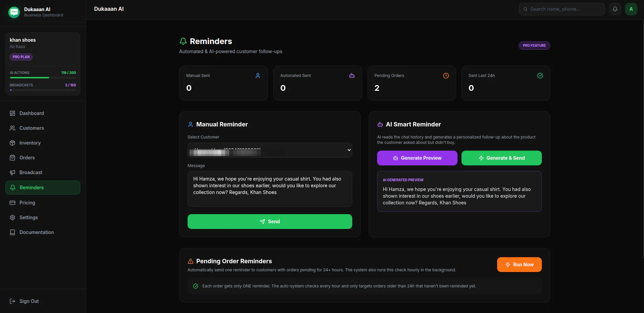
Task: Click the Manual Sent person icon
Action: coord(257,76)
